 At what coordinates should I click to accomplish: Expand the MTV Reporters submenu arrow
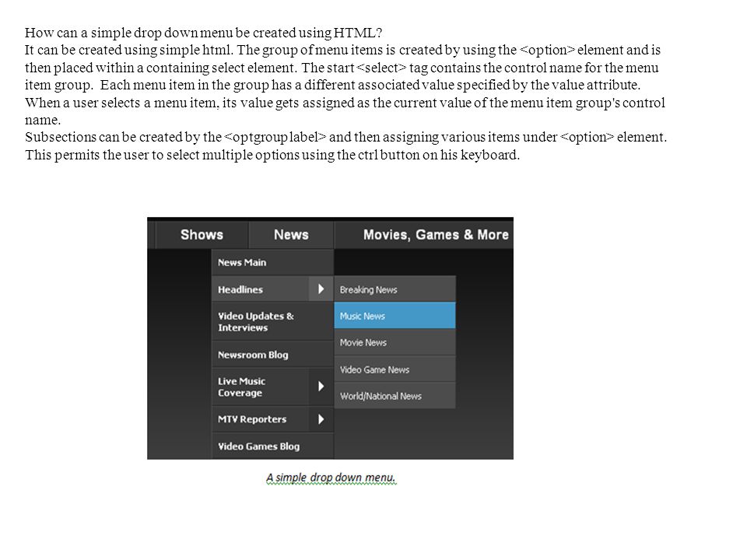pos(321,419)
